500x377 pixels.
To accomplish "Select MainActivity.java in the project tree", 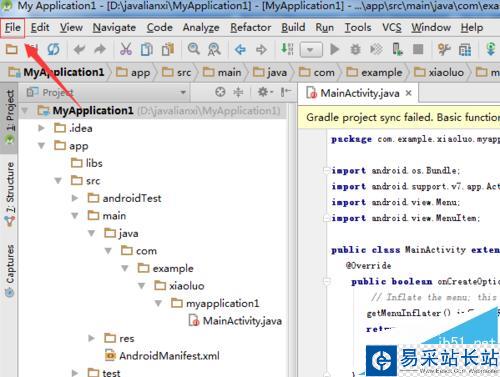I will point(235,321).
